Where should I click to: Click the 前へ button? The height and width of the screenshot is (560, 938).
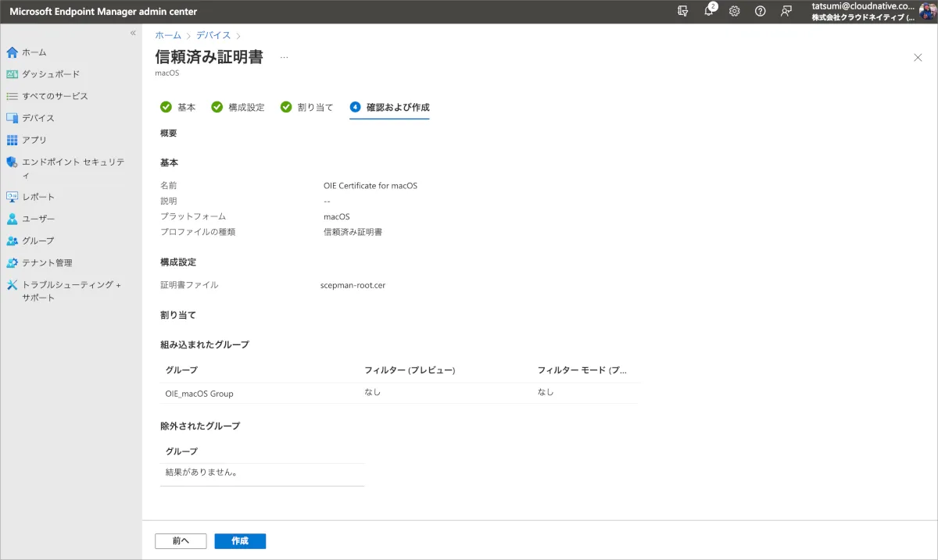181,541
